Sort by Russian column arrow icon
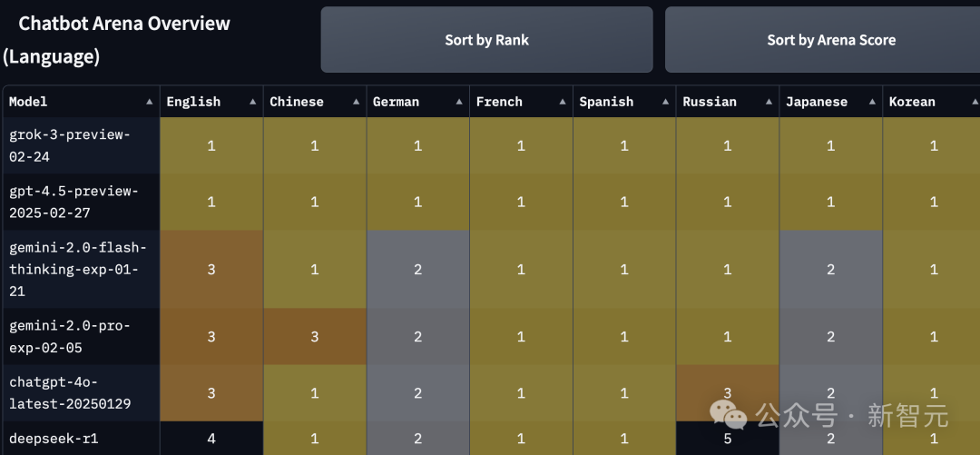This screenshot has width=980, height=455. [x=769, y=102]
